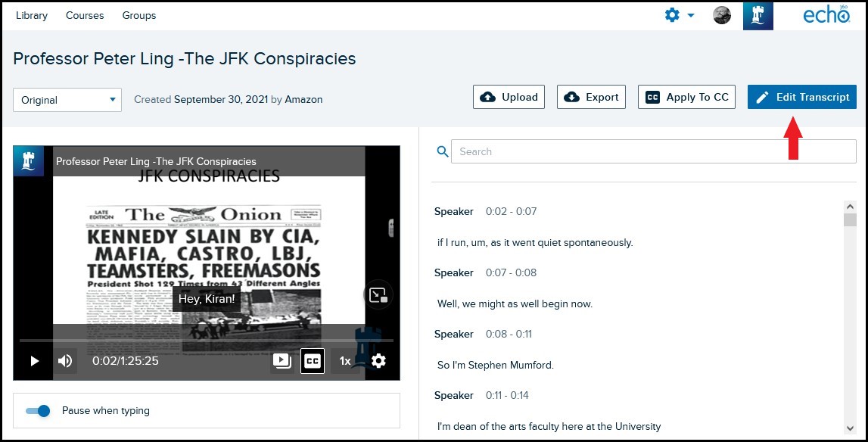Click the Apply To CC button
868x442 pixels.
[686, 97]
